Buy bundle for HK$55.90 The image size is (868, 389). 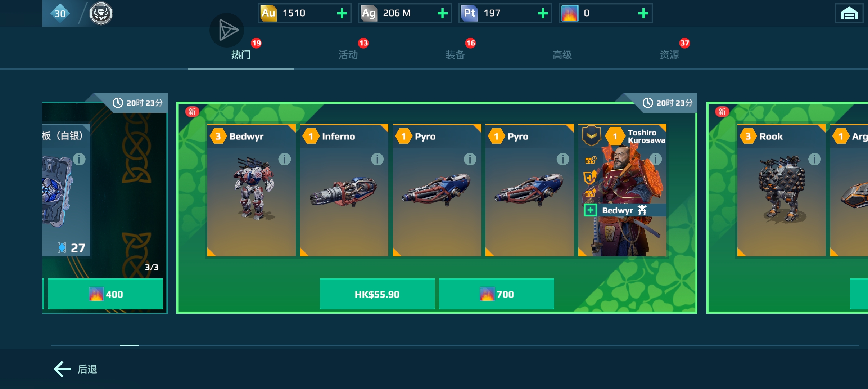coord(377,294)
